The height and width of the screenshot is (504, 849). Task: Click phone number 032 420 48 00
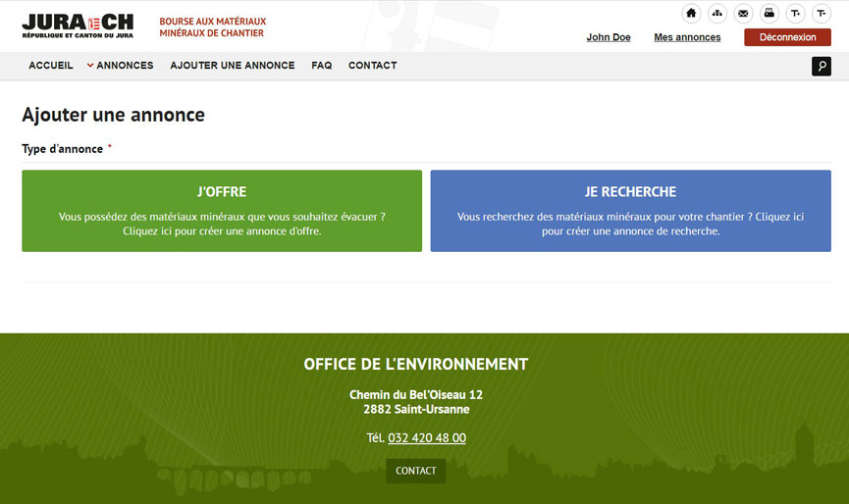click(427, 438)
